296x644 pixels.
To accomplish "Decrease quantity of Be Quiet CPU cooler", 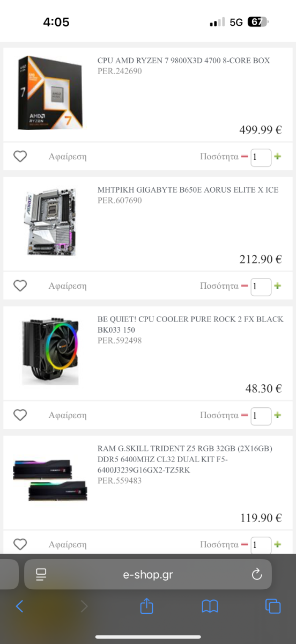I will pos(245,415).
